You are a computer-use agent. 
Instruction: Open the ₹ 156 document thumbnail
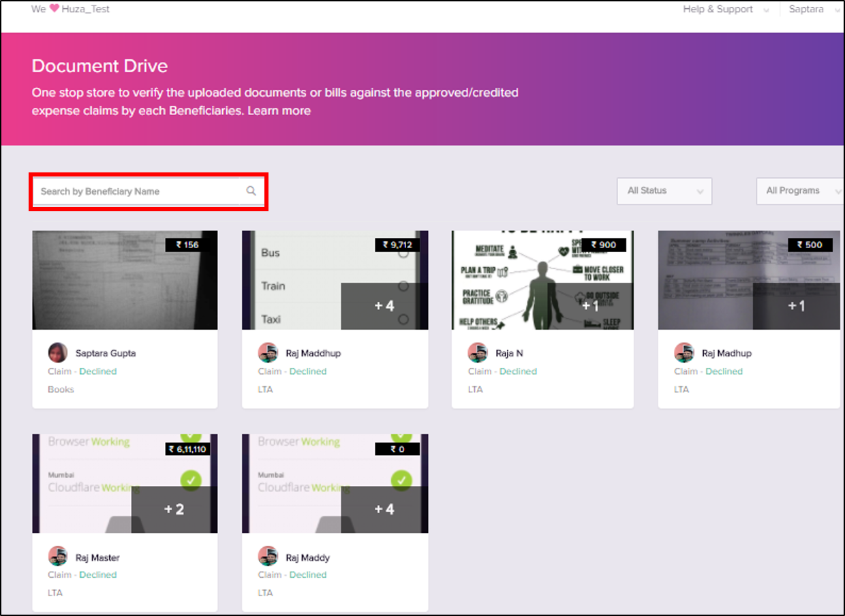click(125, 280)
